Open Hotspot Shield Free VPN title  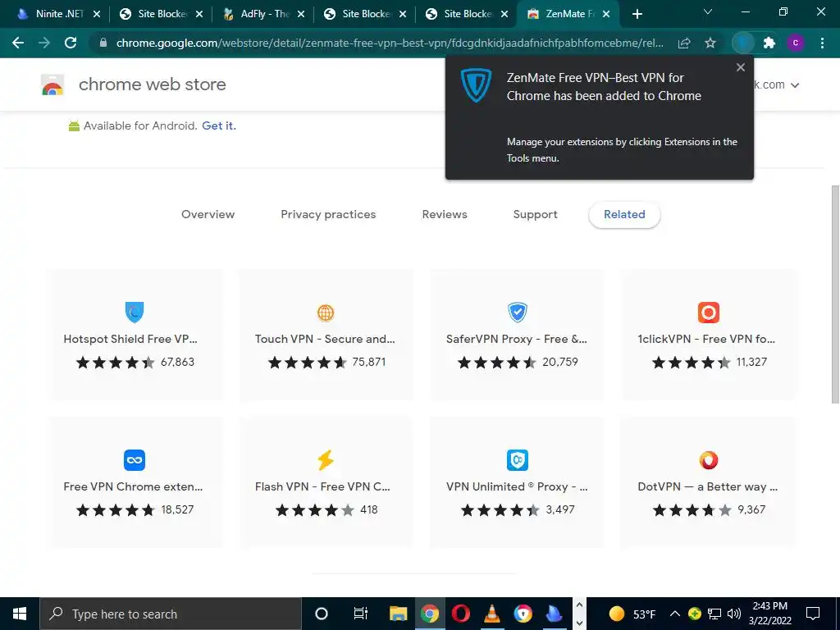(130, 339)
